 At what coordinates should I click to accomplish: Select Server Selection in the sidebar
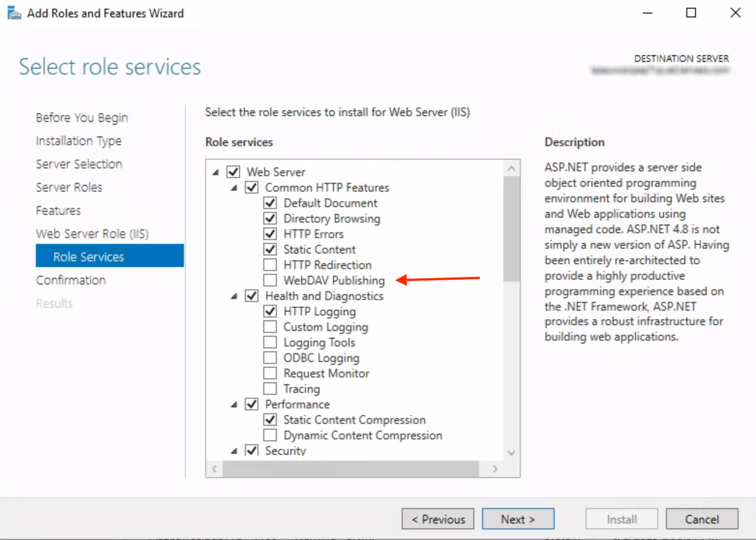click(x=79, y=164)
